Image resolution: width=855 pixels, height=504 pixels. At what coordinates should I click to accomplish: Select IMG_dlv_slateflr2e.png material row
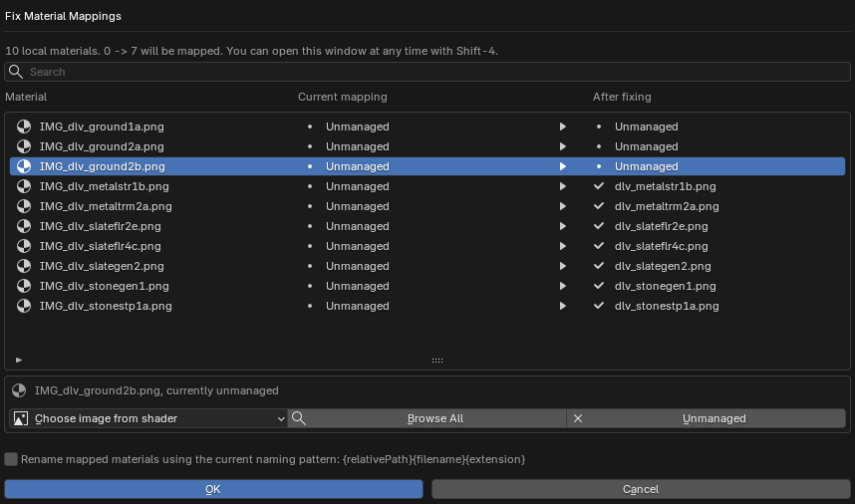(427, 226)
